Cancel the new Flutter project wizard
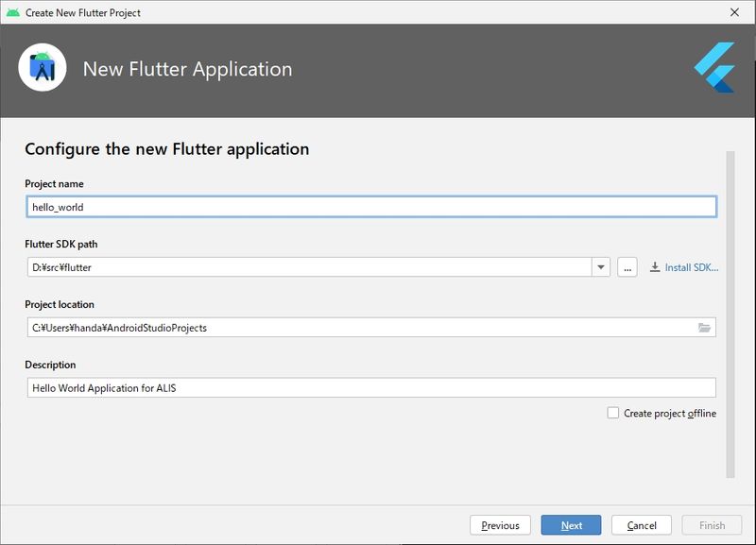 (642, 525)
